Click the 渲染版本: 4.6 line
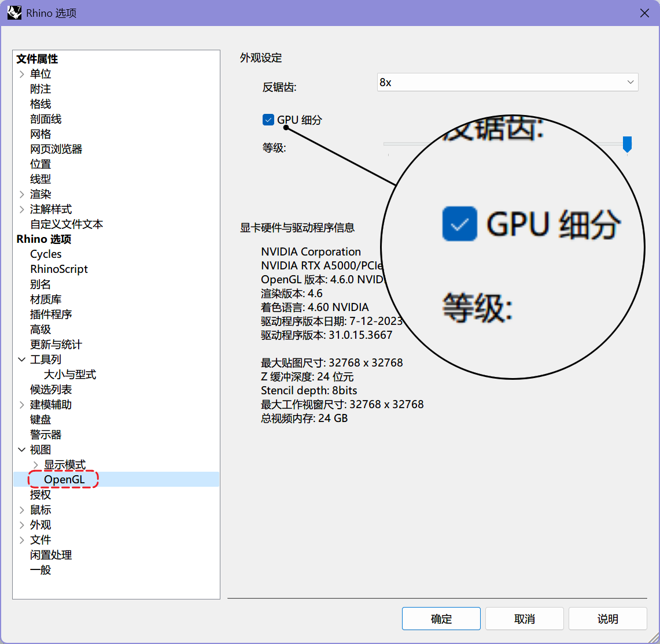Screen dimensions: 660x644 tap(292, 293)
